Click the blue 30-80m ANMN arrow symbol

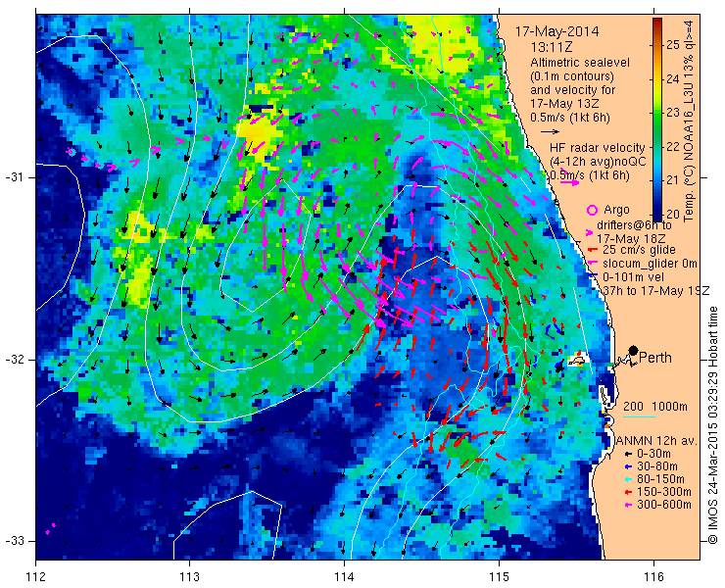628,466
